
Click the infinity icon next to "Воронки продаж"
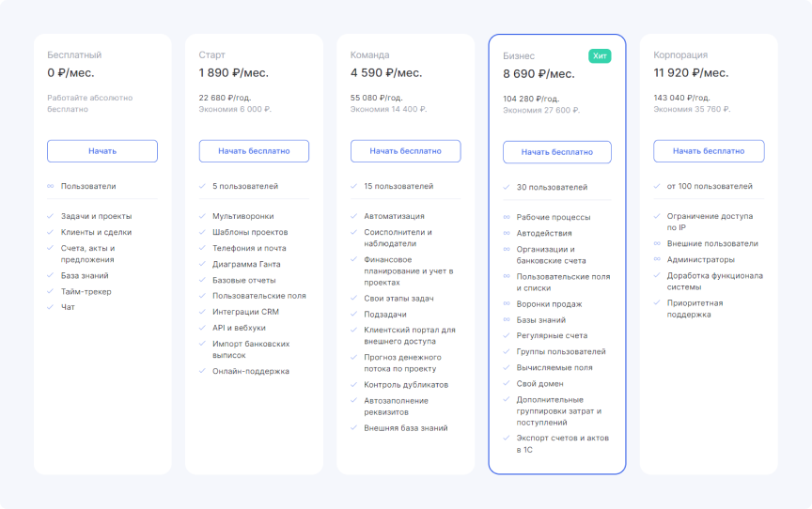(x=507, y=304)
